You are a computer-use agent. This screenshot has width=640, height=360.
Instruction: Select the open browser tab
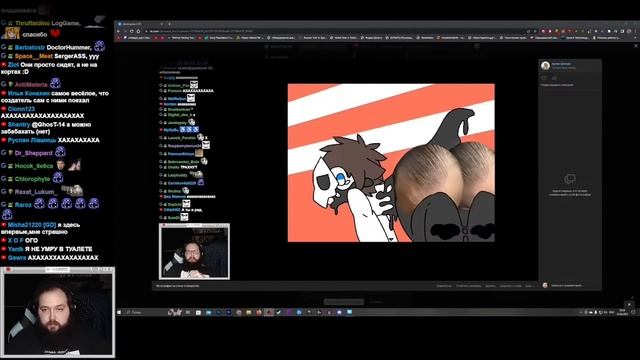pos(140,24)
